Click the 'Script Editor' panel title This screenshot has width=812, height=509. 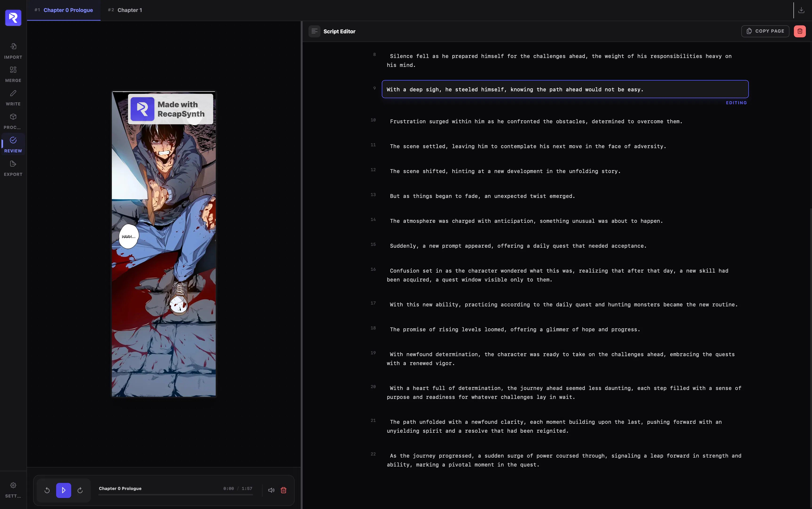pos(339,31)
